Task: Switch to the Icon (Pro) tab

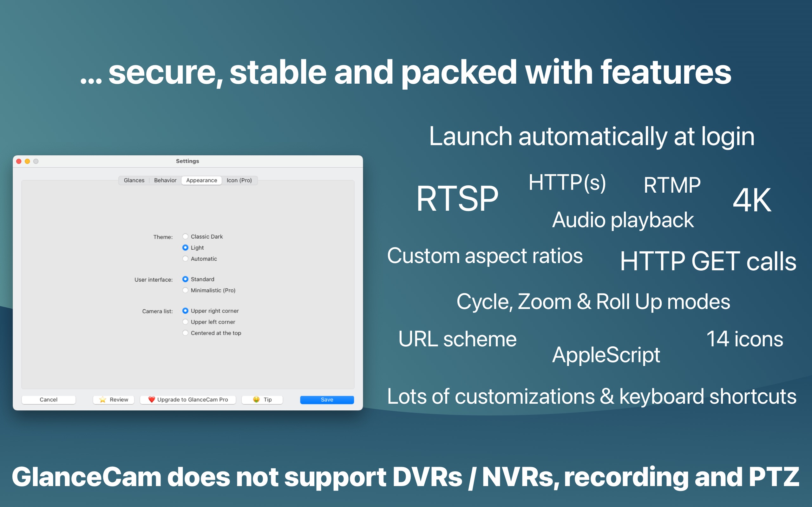Action: [239, 180]
